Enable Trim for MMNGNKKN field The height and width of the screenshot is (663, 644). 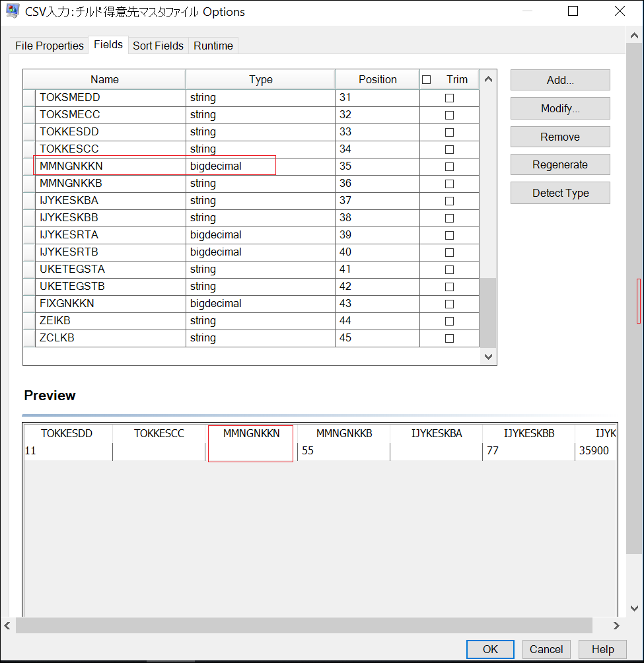(x=449, y=166)
